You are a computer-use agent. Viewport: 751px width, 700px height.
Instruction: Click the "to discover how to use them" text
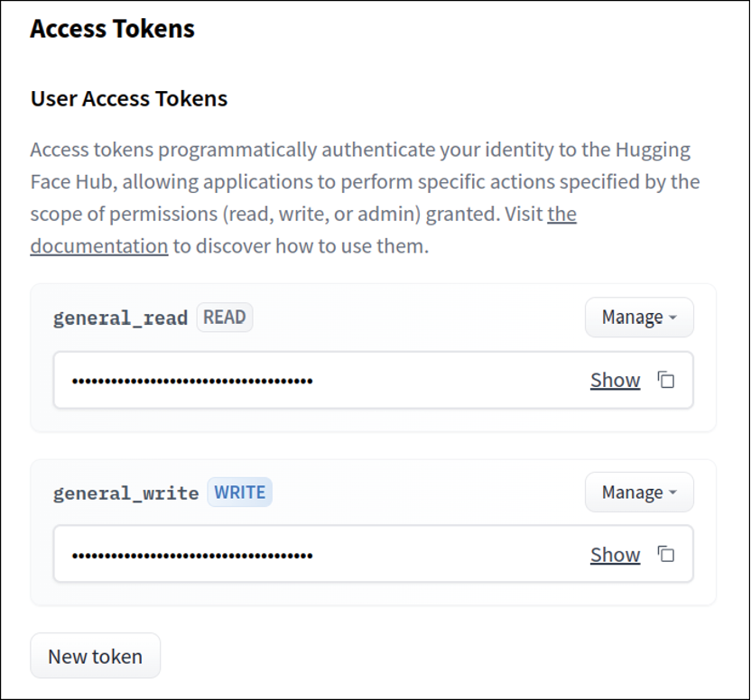[301, 245]
